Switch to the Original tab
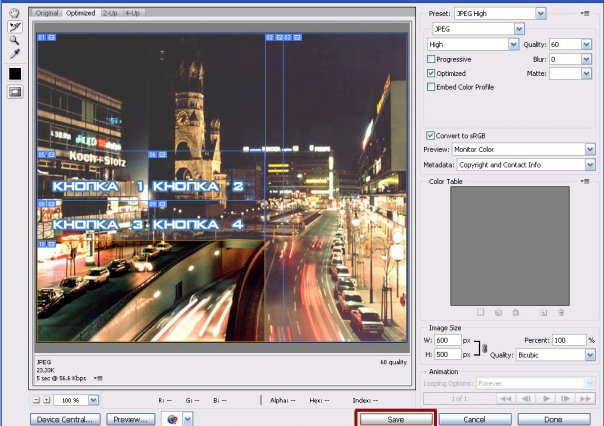The image size is (604, 426). click(x=45, y=13)
